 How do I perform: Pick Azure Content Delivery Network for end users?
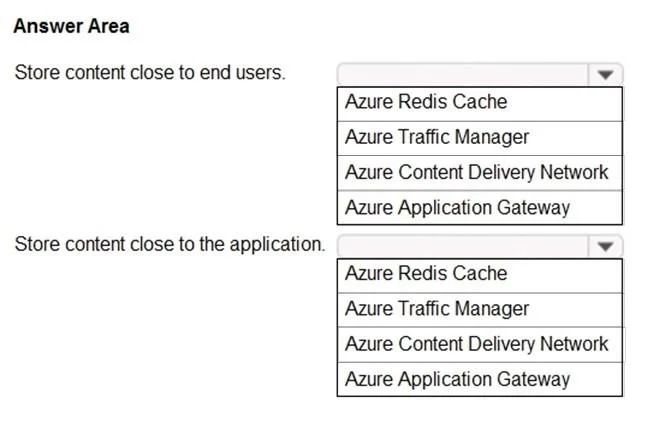coord(480,173)
